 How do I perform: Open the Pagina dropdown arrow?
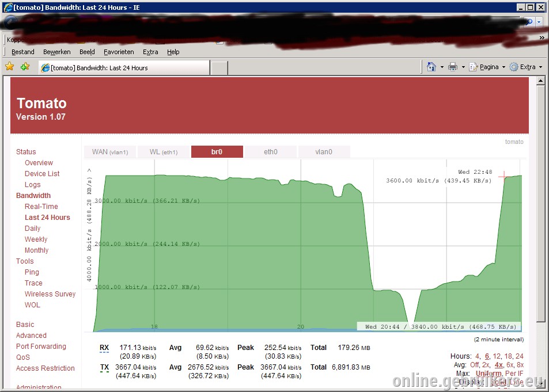(x=504, y=67)
